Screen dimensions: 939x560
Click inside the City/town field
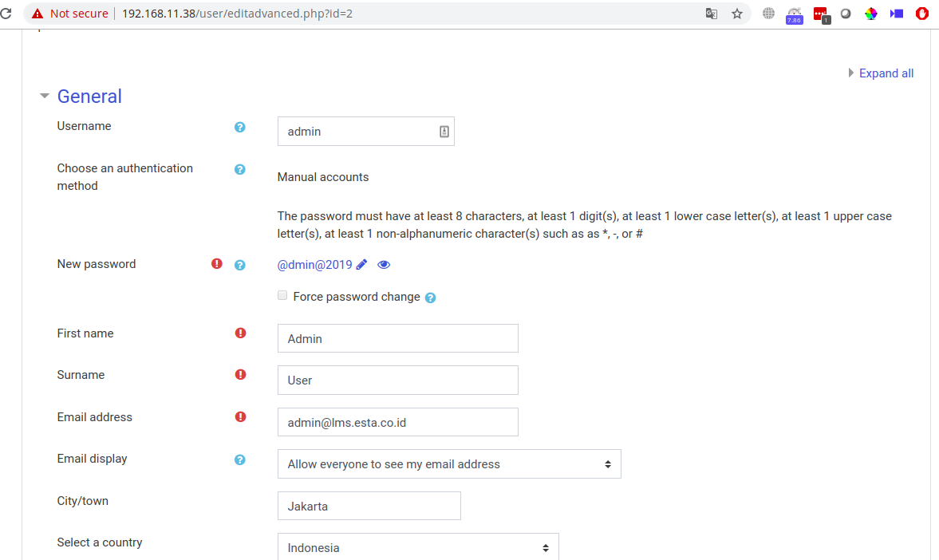click(369, 506)
